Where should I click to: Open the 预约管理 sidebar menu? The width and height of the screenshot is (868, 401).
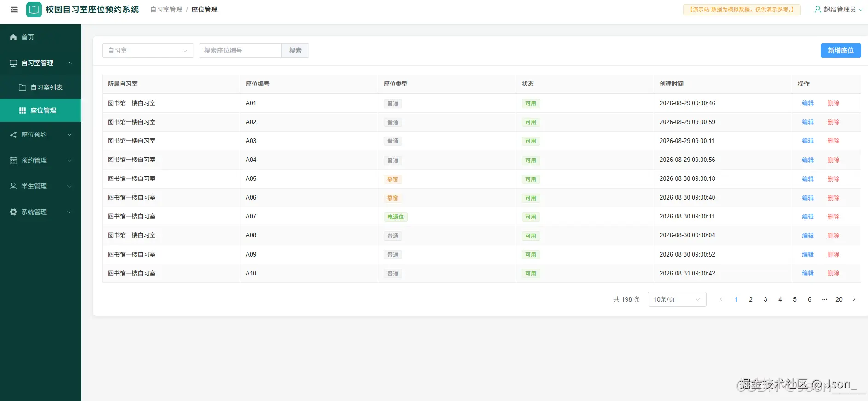[40, 160]
